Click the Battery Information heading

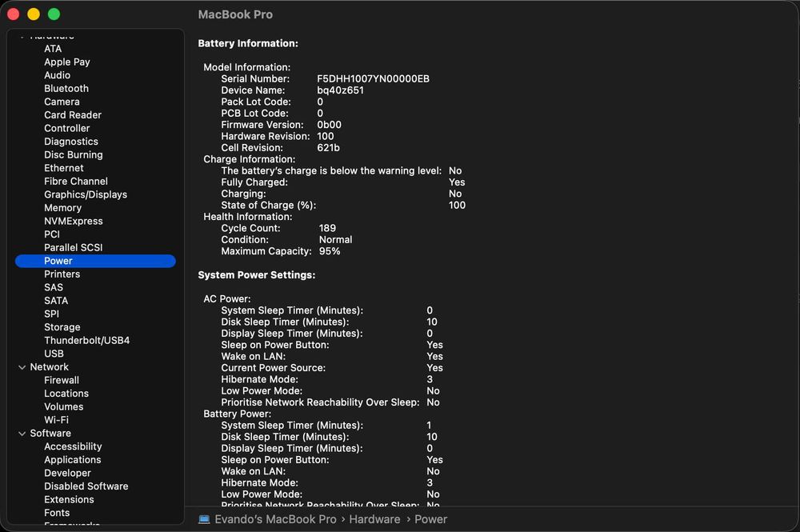(x=248, y=43)
